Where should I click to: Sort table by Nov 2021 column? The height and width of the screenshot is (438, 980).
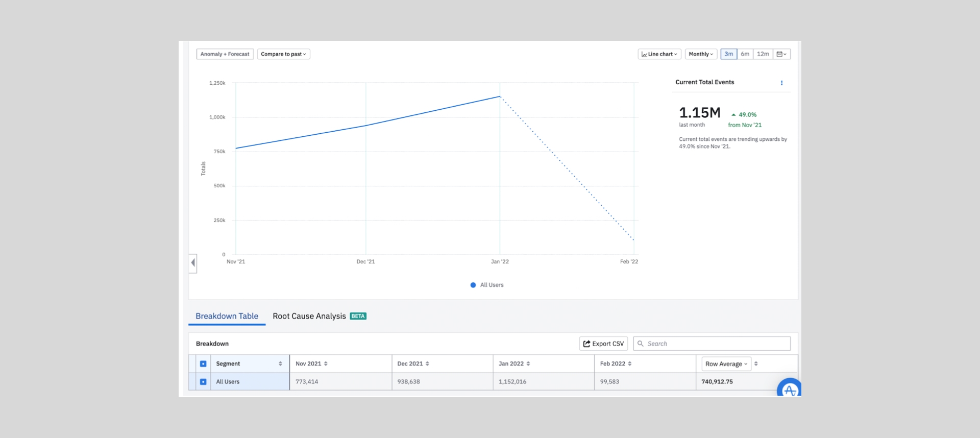pos(326,364)
